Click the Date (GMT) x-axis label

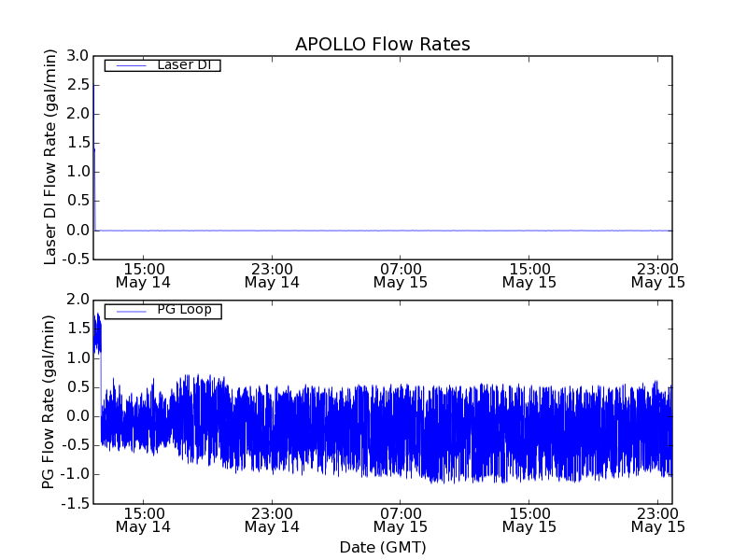tap(382, 547)
